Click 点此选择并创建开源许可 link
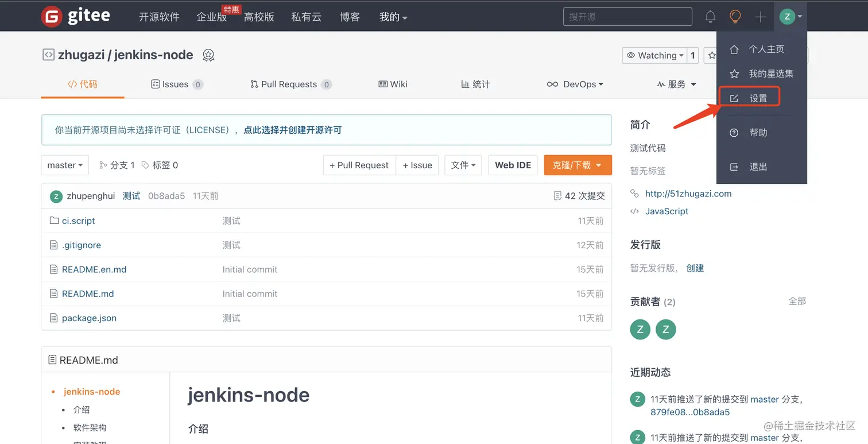The height and width of the screenshot is (444, 868). pos(293,130)
